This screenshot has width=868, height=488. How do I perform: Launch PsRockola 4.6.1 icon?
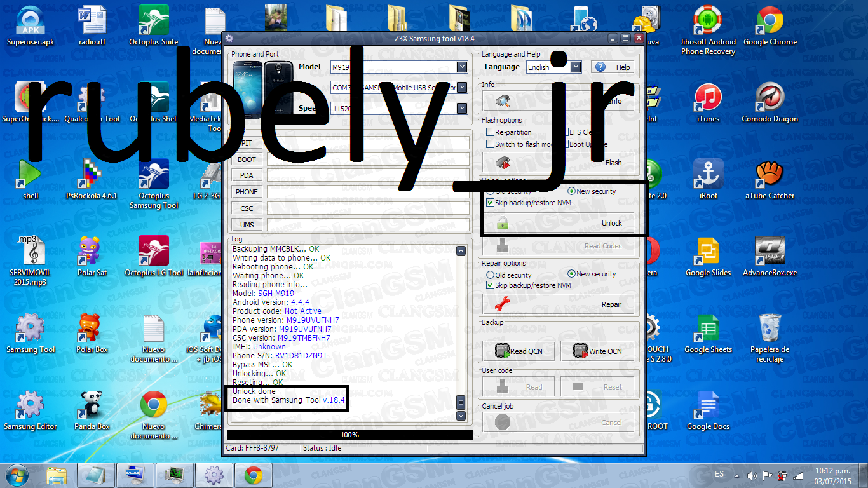click(92, 180)
